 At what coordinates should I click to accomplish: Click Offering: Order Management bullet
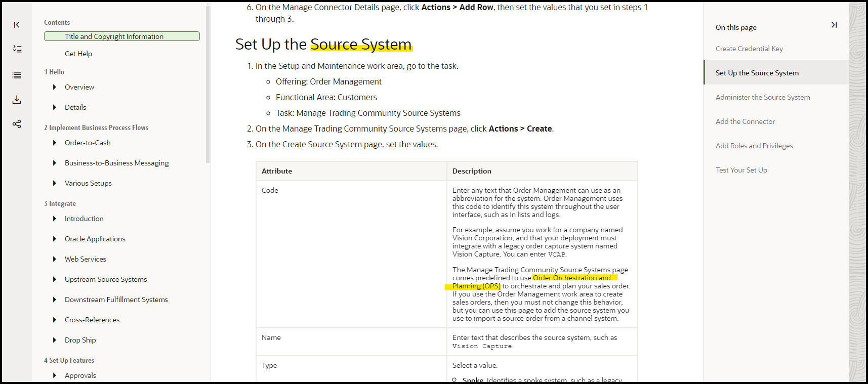[x=328, y=81]
